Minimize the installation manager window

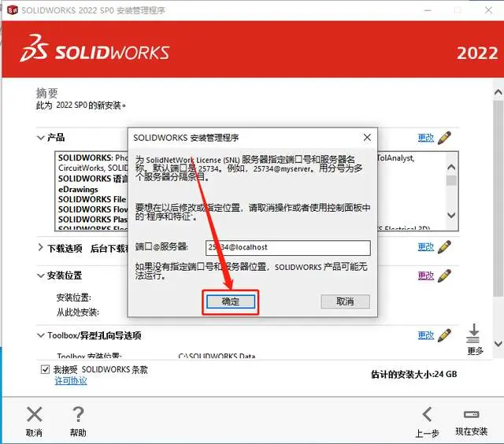click(x=428, y=10)
